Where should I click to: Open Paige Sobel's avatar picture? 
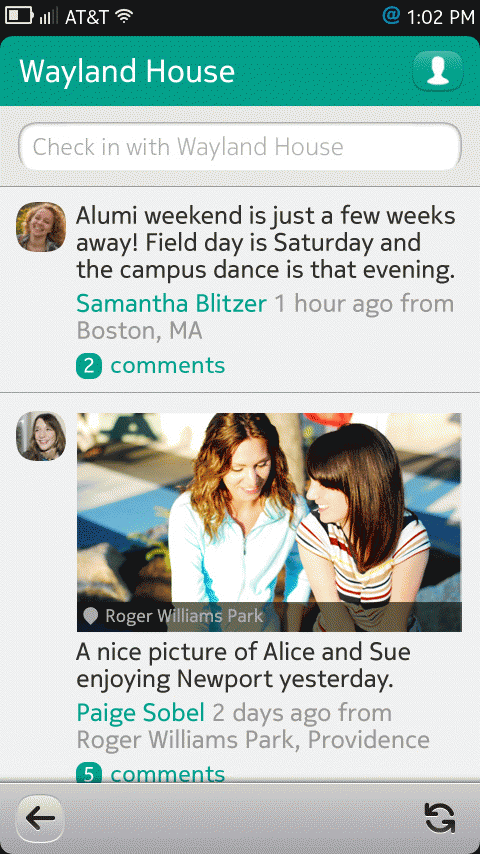pos(41,436)
